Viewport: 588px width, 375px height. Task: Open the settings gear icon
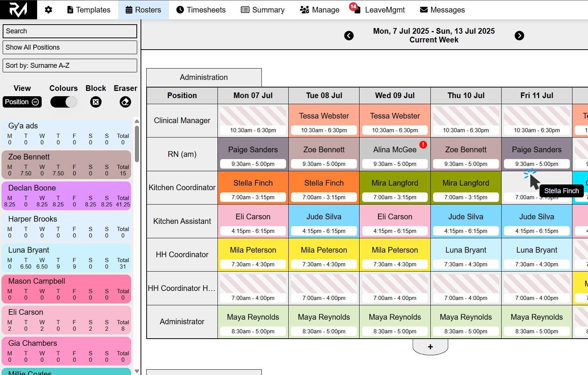coord(48,10)
